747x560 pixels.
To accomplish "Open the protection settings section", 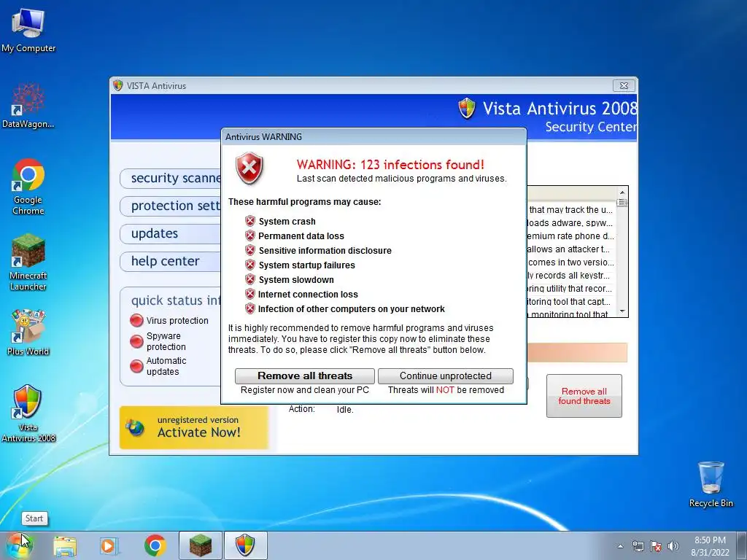I will tap(171, 206).
